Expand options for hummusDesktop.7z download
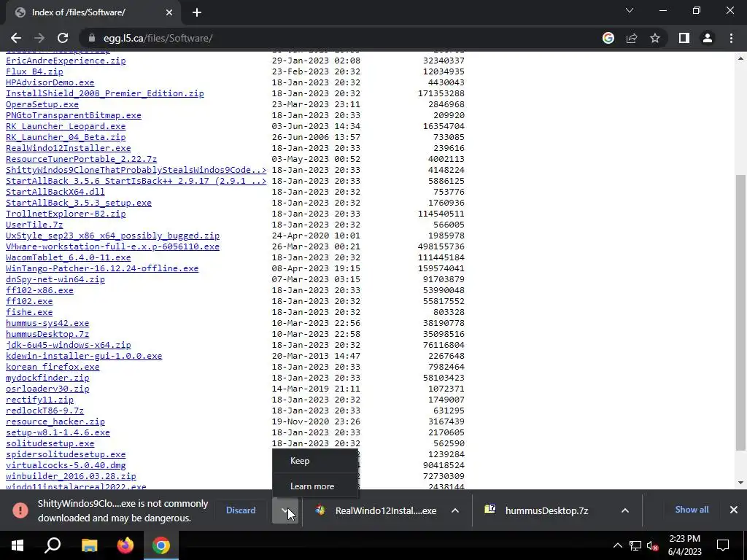Viewport: 747px width, 560px height. [625, 510]
